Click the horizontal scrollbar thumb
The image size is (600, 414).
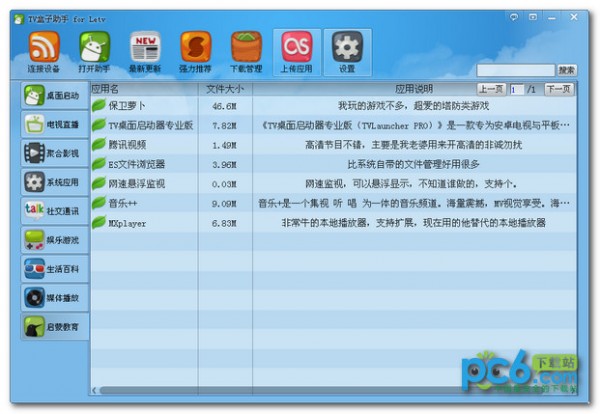283,390
